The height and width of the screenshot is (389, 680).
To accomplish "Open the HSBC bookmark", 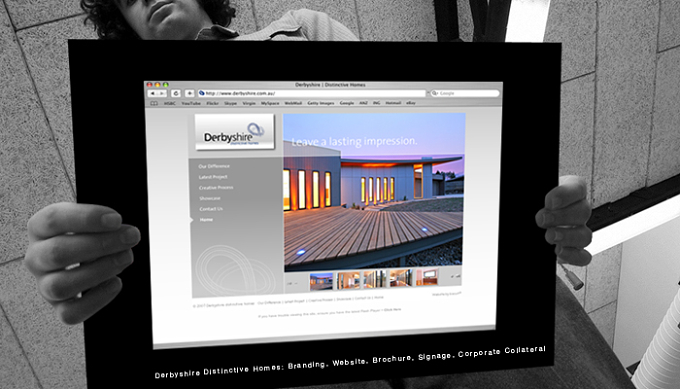I will click(170, 103).
